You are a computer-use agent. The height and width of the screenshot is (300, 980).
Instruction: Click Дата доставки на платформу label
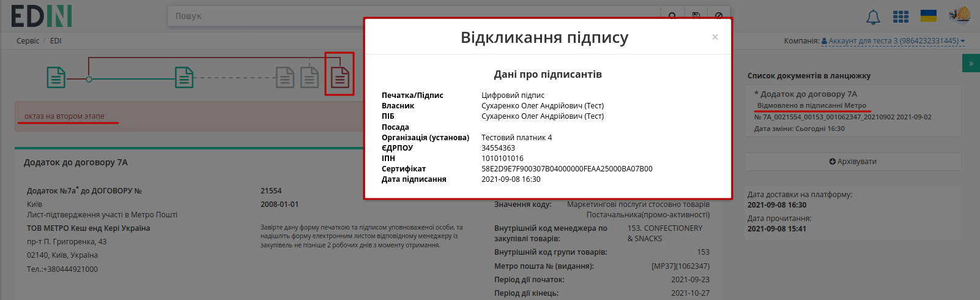[x=800, y=195]
